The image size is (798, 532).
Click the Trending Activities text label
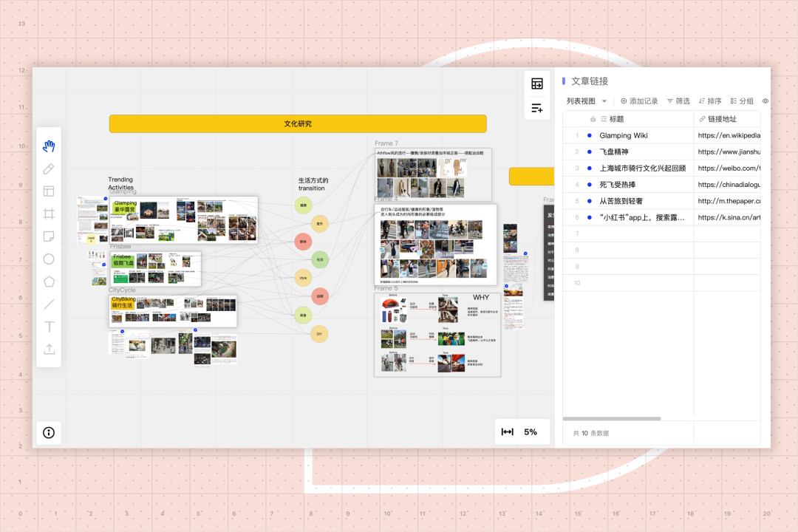120,183
